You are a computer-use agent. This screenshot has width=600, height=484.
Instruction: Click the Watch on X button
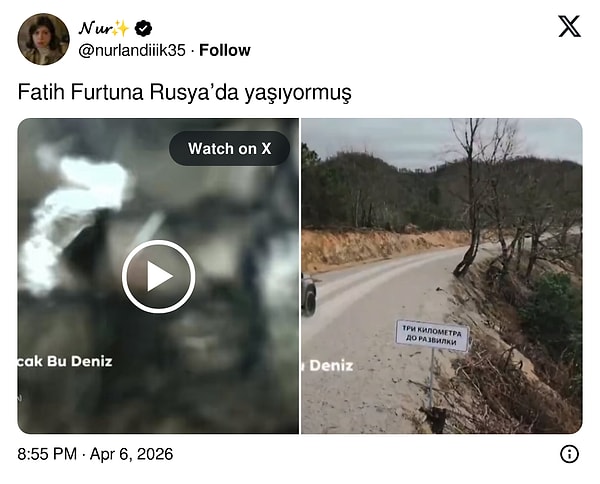230,148
